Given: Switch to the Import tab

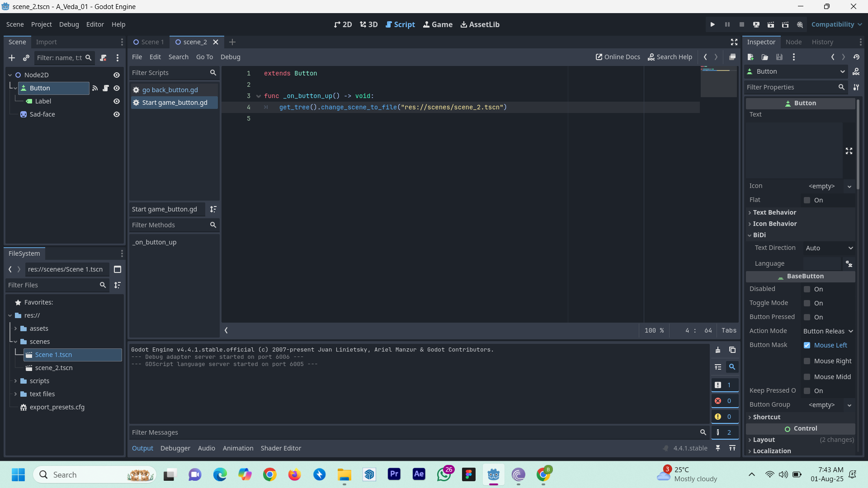Looking at the screenshot, I should click(46, 42).
